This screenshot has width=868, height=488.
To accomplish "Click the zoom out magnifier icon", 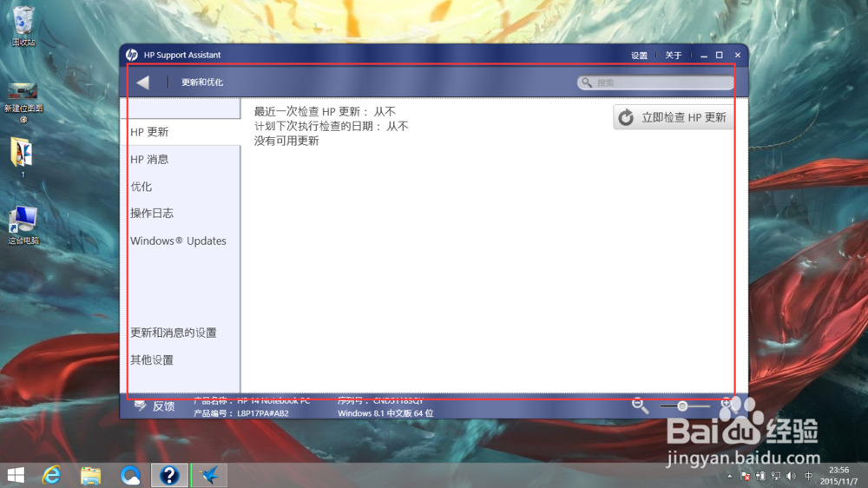I will coord(640,406).
